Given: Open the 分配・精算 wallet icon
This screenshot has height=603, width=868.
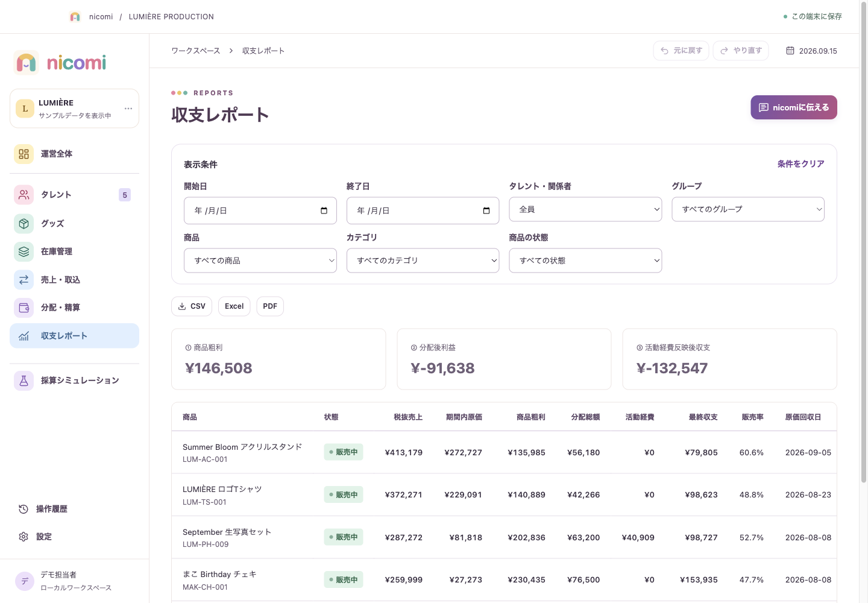Looking at the screenshot, I should 24,308.
